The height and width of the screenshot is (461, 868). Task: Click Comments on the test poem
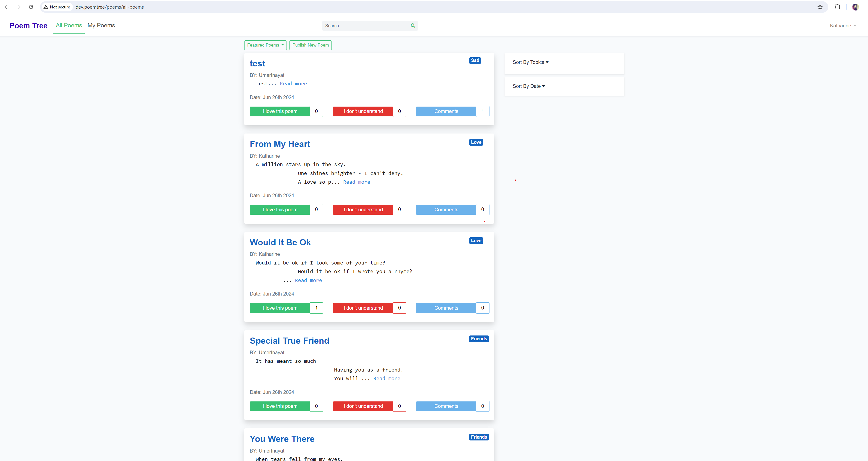(x=446, y=111)
